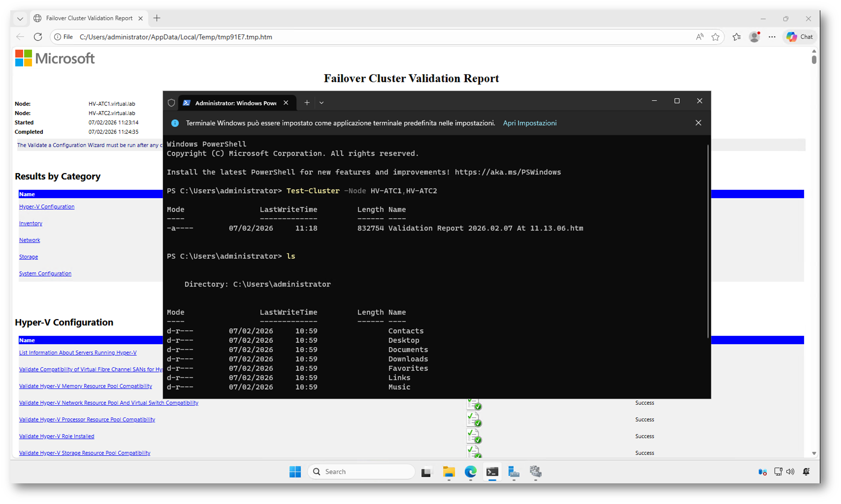Open the Validate Hyper-V Role Installed link
841x504 pixels.
57,437
